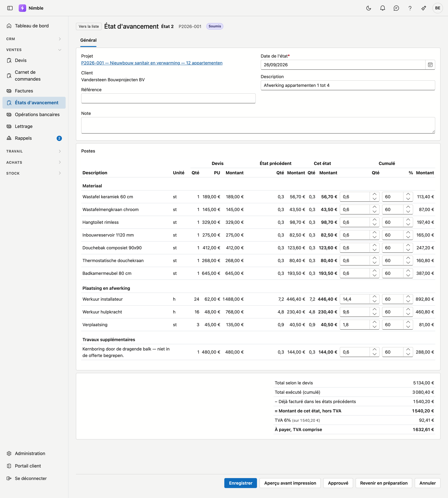Click Enregistrer button
Screen dimensions: 448x498
[x=240, y=483]
